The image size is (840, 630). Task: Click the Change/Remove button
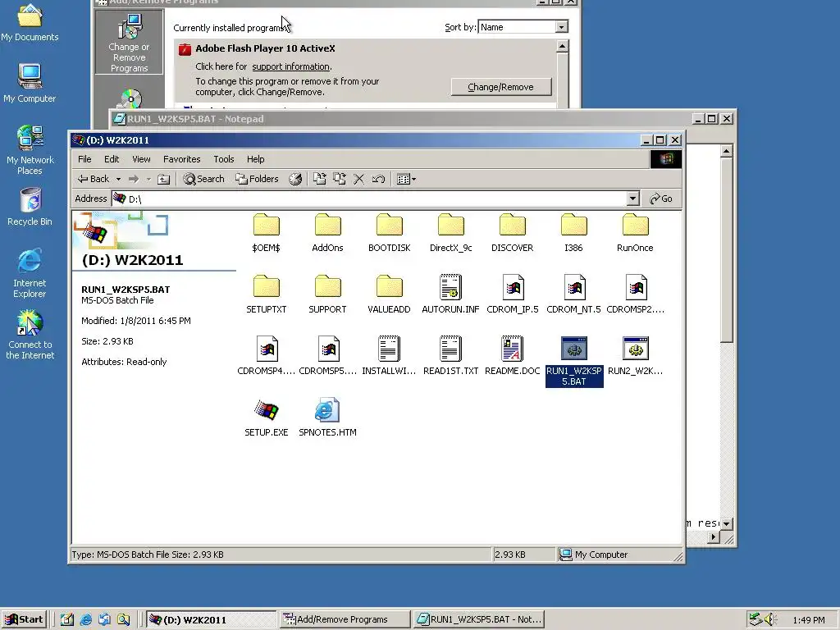coord(501,87)
